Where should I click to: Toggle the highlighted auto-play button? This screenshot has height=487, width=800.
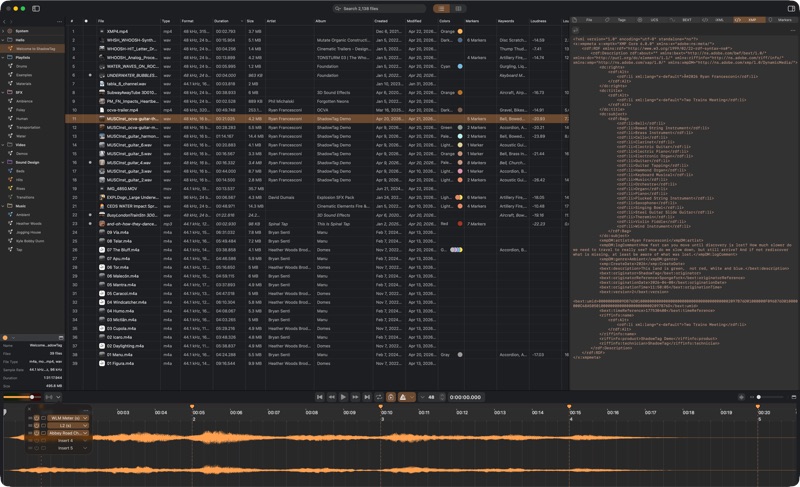click(x=391, y=397)
